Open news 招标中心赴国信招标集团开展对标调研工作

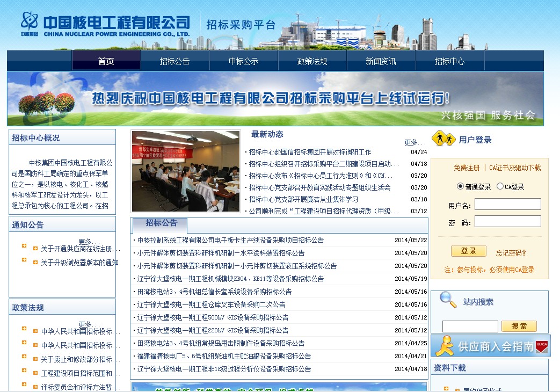point(310,152)
